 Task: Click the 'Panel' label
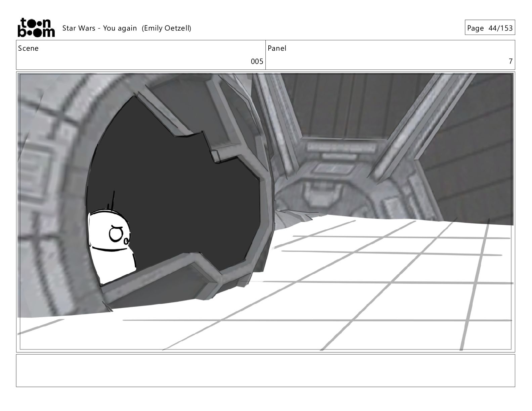coord(277,48)
